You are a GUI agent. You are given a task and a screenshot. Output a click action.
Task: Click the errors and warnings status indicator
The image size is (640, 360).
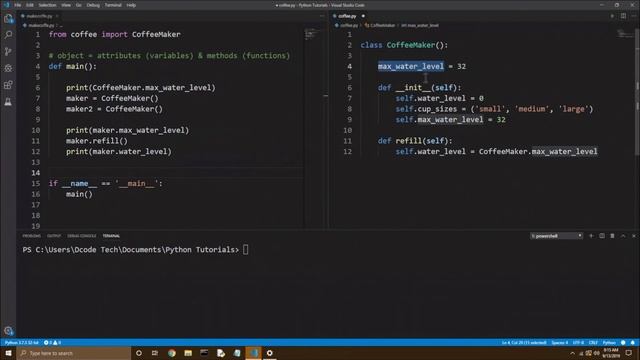(x=52, y=342)
